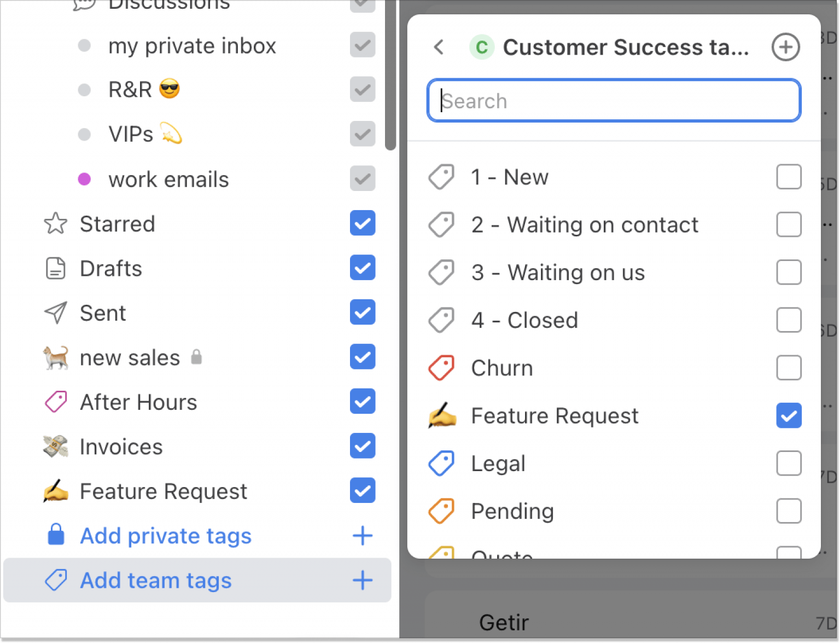Click Add team tags
This screenshot has width=840, height=643.
coord(155,580)
